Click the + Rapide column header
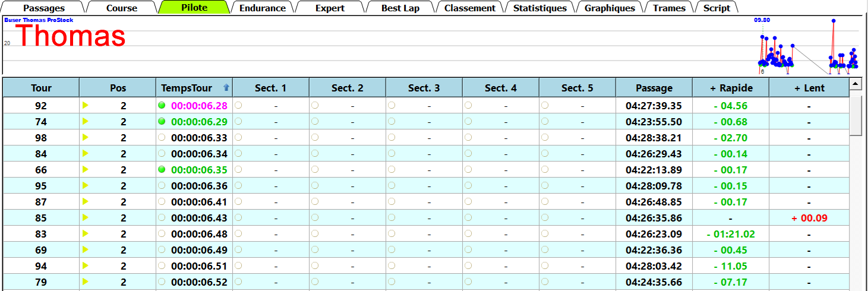Viewport: 868px width, 291px height. point(731,88)
